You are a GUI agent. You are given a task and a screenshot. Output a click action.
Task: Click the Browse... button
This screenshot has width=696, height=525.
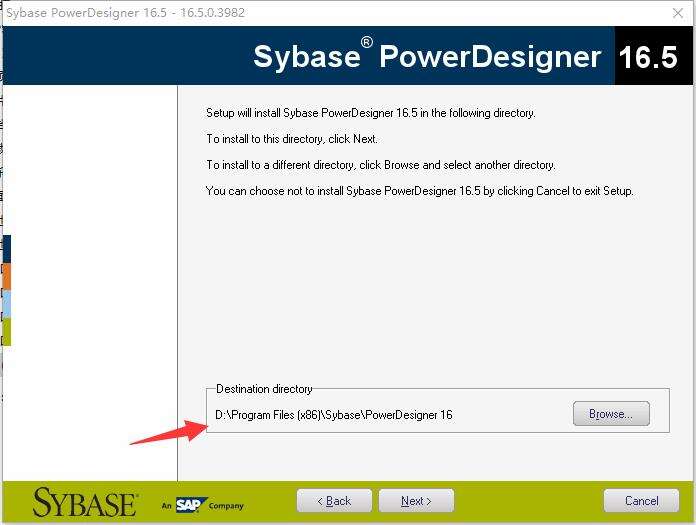tap(611, 414)
